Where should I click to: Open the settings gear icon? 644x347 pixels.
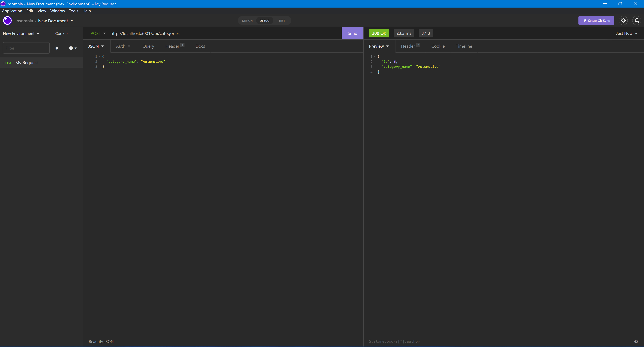point(623,20)
